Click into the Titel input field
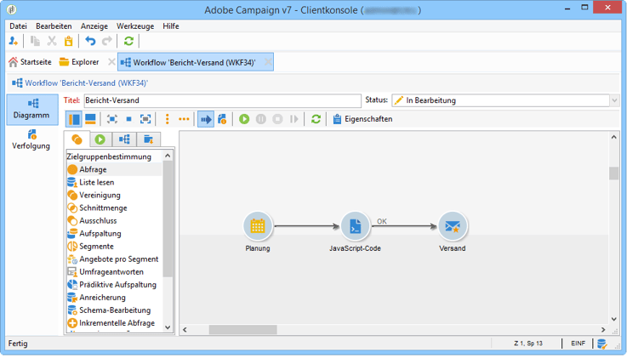 (223, 101)
